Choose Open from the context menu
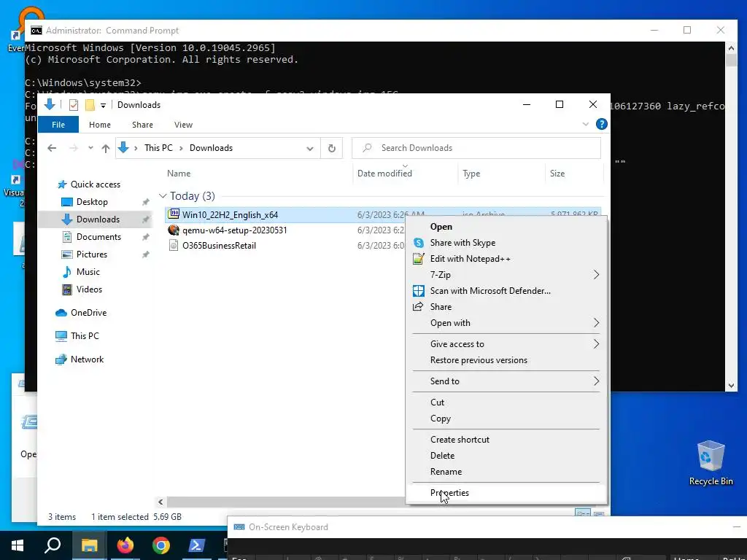747x560 pixels. (506, 227)
